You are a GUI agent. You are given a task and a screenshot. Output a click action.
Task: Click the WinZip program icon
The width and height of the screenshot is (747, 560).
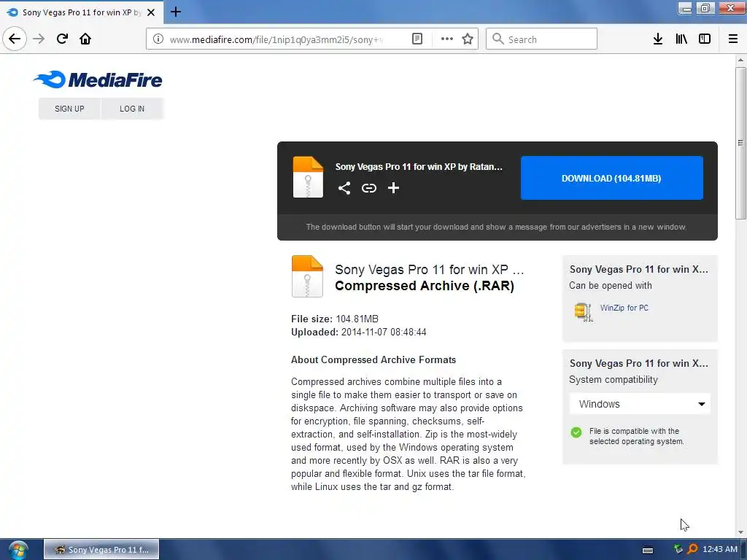click(583, 312)
